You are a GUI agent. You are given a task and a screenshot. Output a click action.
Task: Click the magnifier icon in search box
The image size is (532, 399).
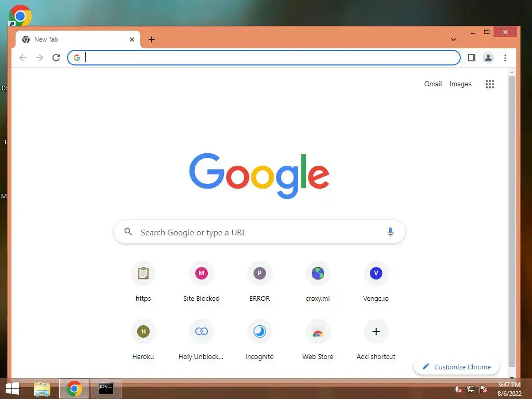[x=128, y=232]
